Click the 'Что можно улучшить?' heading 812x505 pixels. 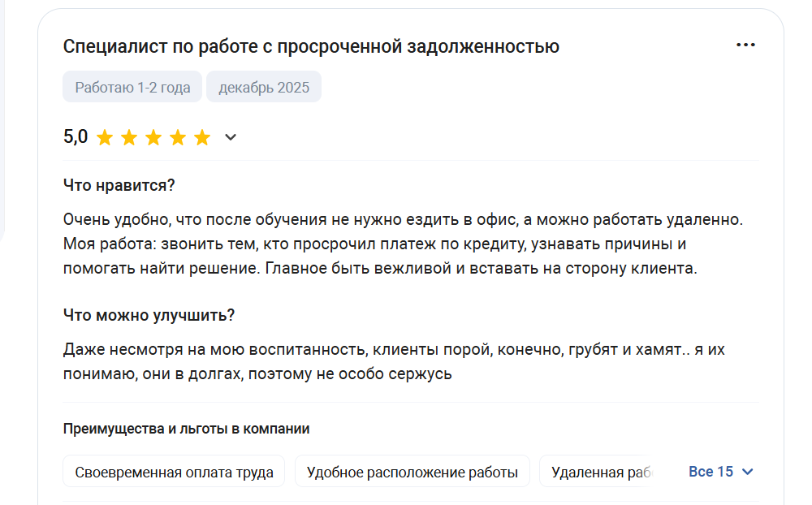click(x=149, y=315)
